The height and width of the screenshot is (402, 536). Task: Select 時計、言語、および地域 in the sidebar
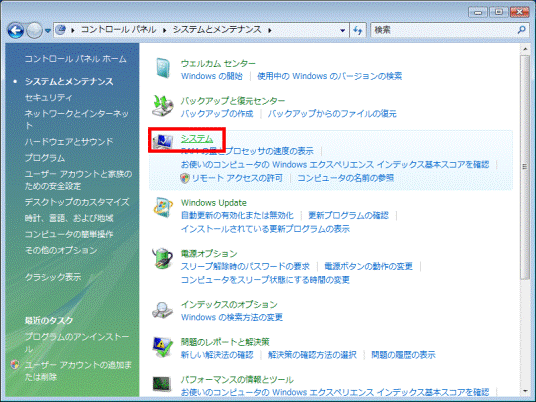(69, 218)
